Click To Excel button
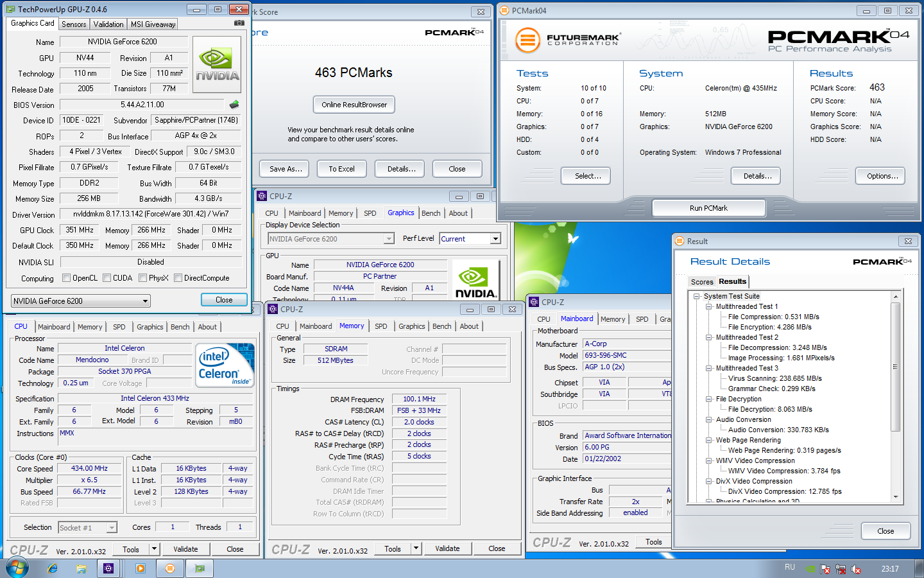Screen dimensions: 924x578 click(x=341, y=169)
